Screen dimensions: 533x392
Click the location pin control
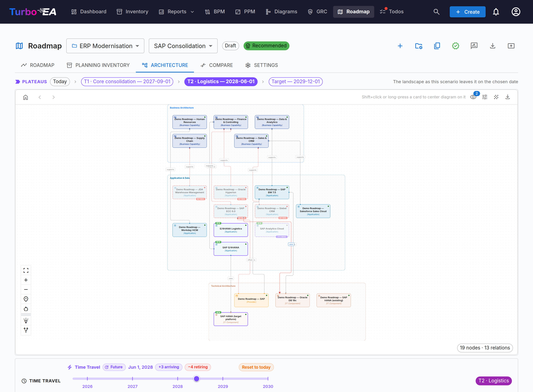pos(26,299)
